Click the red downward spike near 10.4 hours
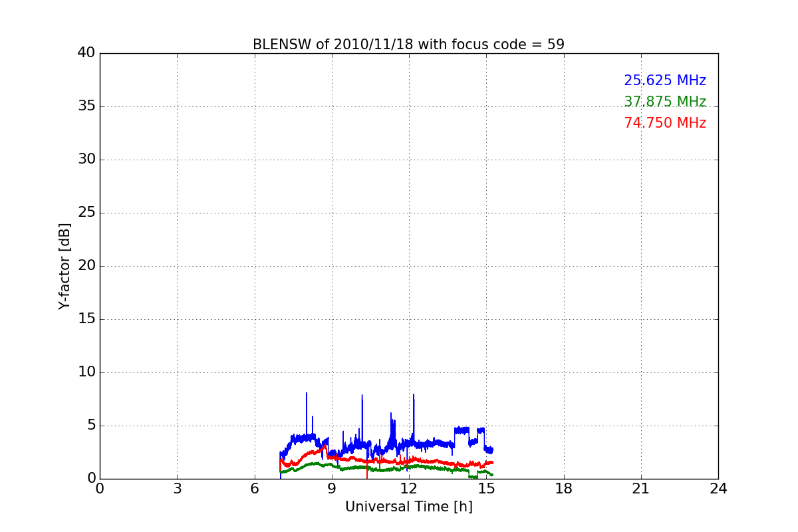 (367, 468)
